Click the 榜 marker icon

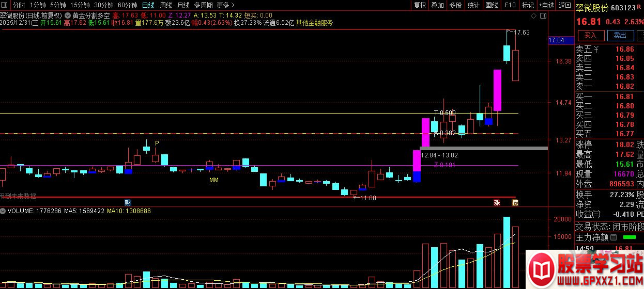[515, 202]
